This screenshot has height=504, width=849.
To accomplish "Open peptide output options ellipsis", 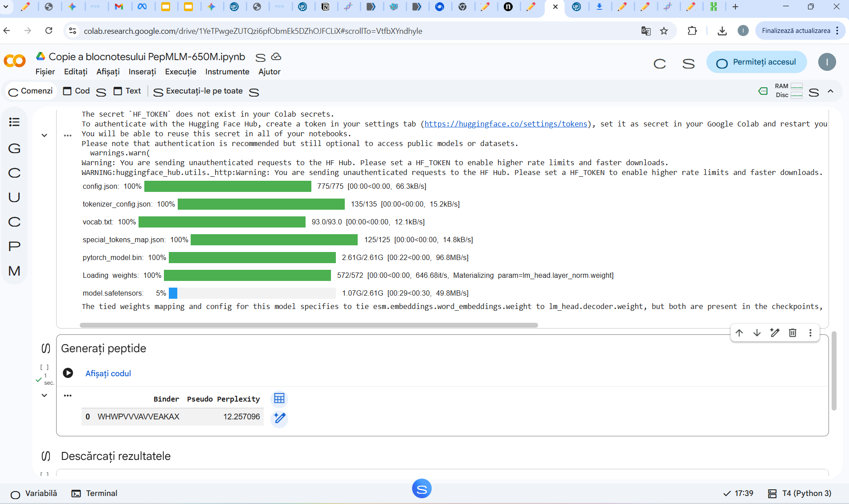I will [x=68, y=395].
